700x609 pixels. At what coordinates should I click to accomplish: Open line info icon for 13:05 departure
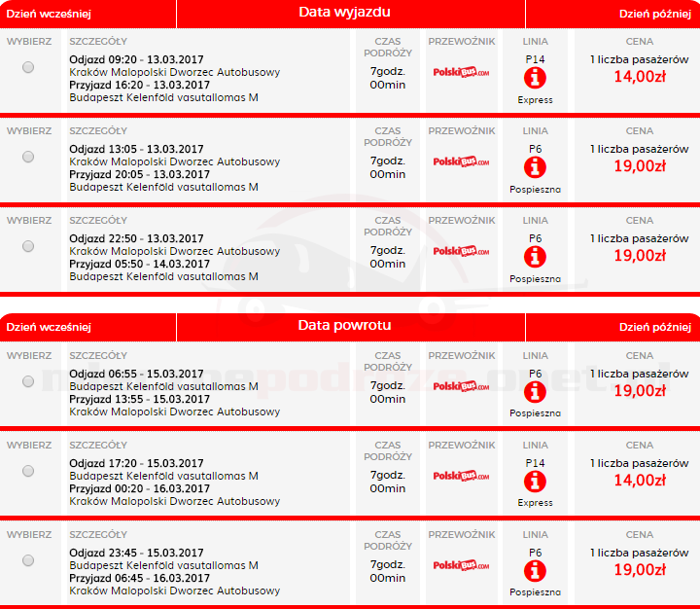535,167
